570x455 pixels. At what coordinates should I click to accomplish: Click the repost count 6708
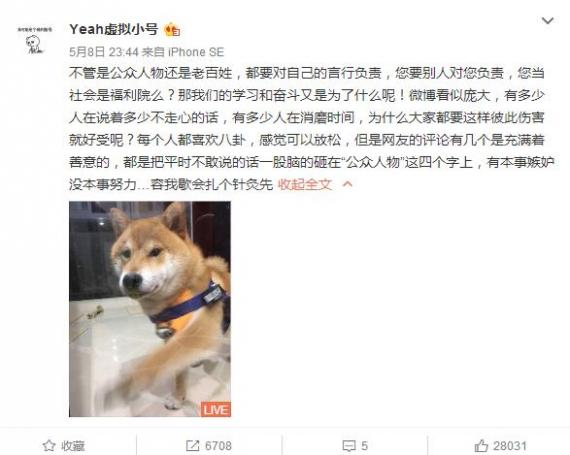pyautogui.click(x=218, y=446)
